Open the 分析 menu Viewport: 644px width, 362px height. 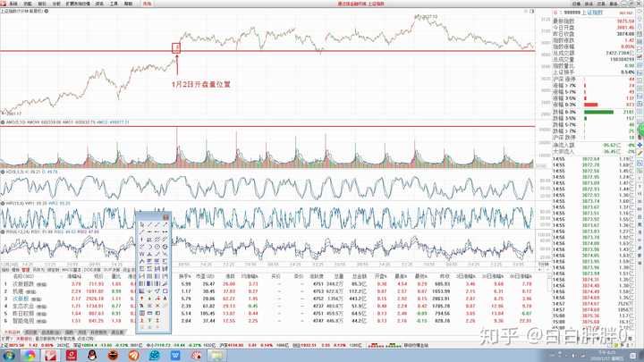tap(56, 4)
